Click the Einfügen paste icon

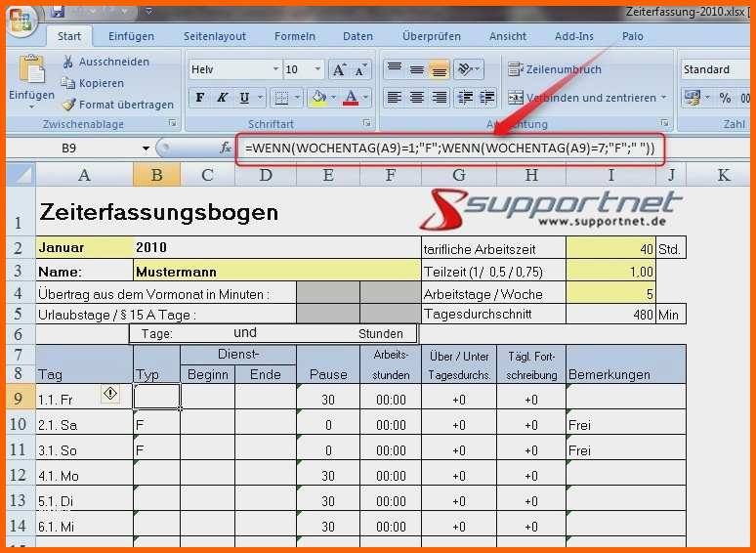click(x=31, y=72)
